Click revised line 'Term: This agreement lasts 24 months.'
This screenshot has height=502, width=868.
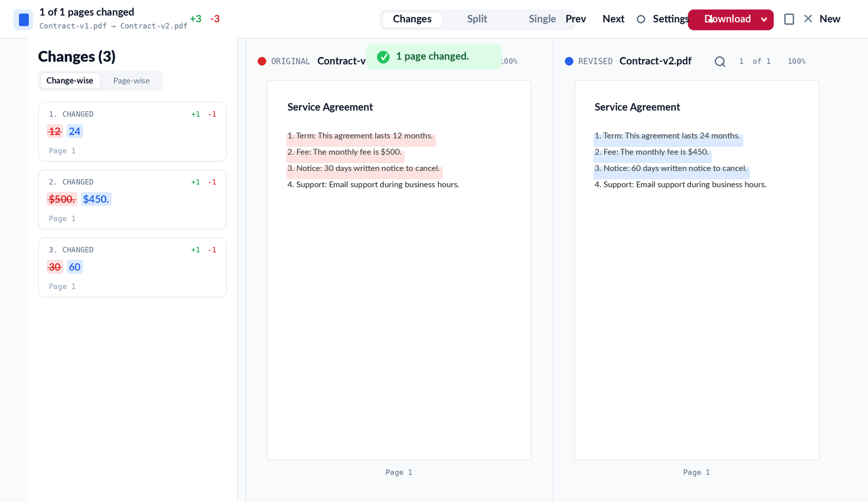667,136
